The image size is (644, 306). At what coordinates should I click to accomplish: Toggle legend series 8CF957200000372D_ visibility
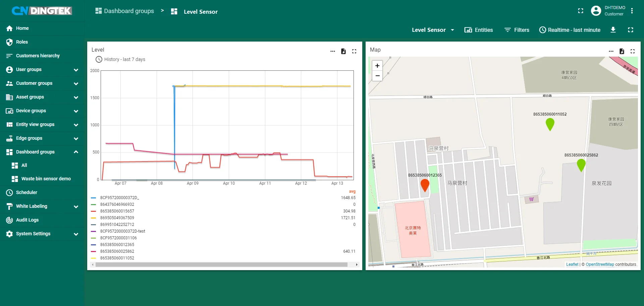119,198
